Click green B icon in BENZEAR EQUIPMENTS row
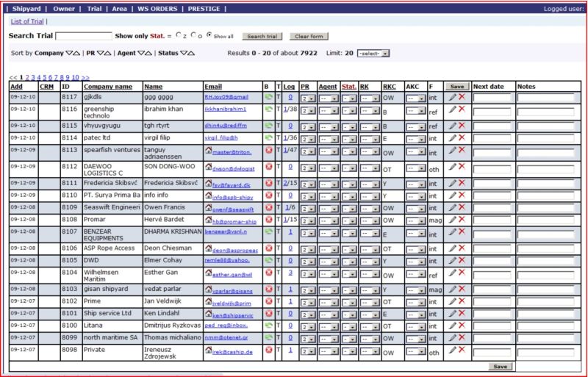This screenshot has height=377, width=588. [x=268, y=231]
